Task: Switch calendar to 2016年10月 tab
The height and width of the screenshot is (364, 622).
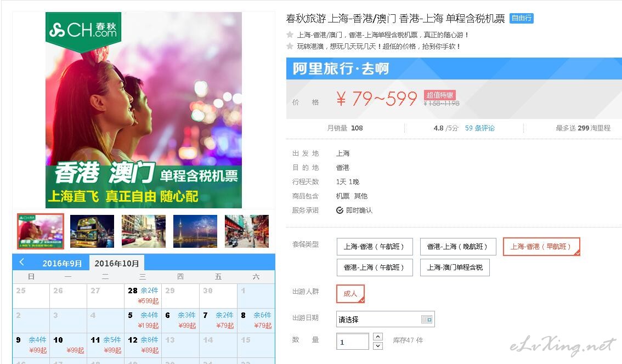Action: [x=117, y=263]
